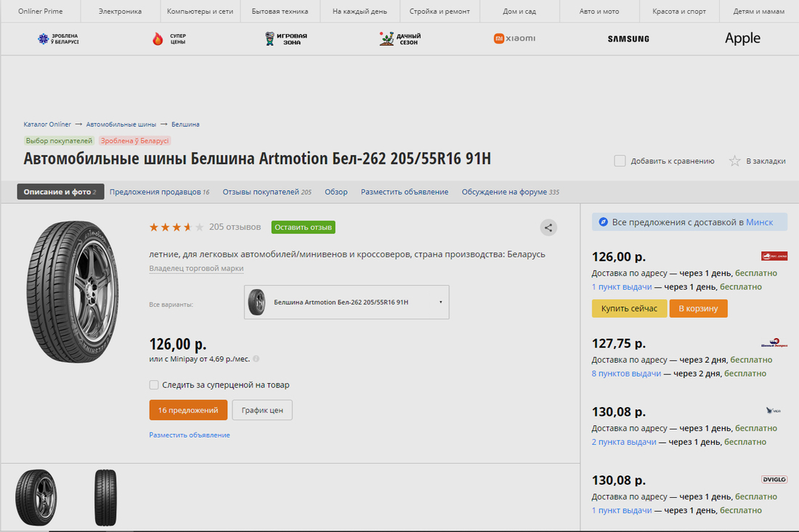Add to cart with В корзину button
Viewport: 799px width, 532px height.
tap(698, 308)
